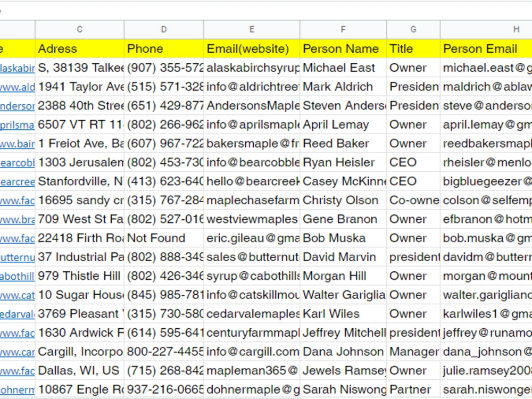Open the abothill website link
The height and width of the screenshot is (399, 532).
click(x=17, y=277)
